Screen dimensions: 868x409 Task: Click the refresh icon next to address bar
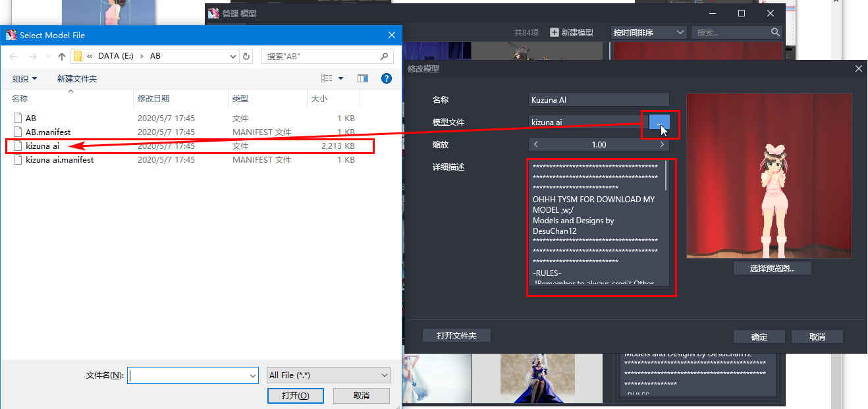tap(246, 56)
